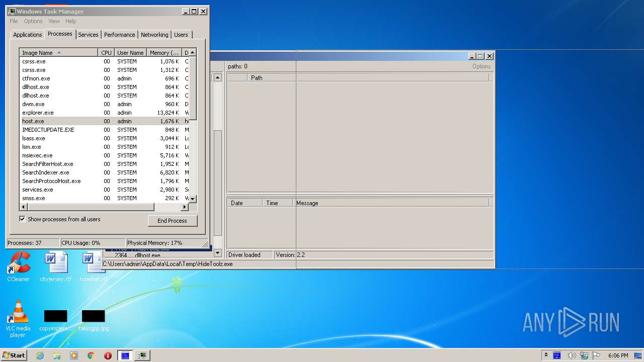Image resolution: width=644 pixels, height=362 pixels.
Task: Open Opera browser from the taskbar
Action: [x=108, y=355]
